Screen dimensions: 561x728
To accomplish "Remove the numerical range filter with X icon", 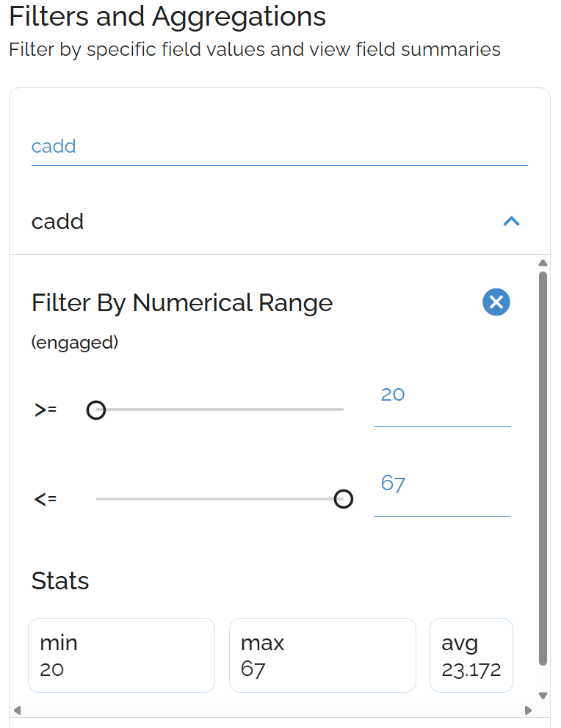I will click(x=496, y=302).
